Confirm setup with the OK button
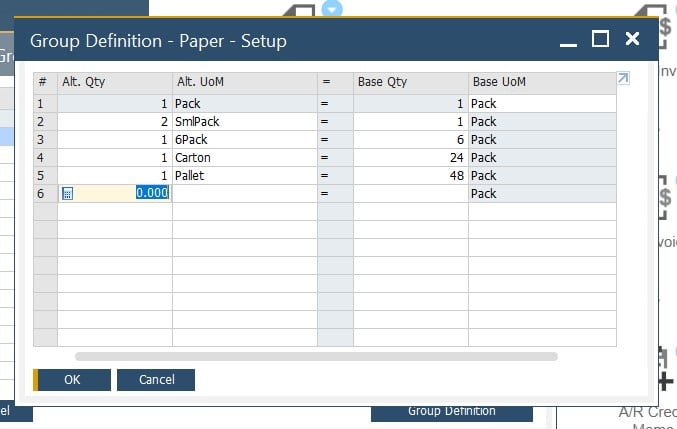The image size is (677, 429). point(72,380)
